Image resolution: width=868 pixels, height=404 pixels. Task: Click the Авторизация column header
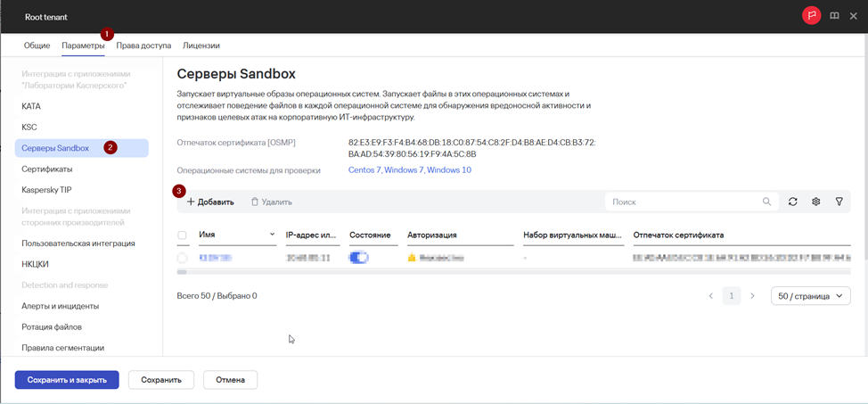[x=432, y=235]
